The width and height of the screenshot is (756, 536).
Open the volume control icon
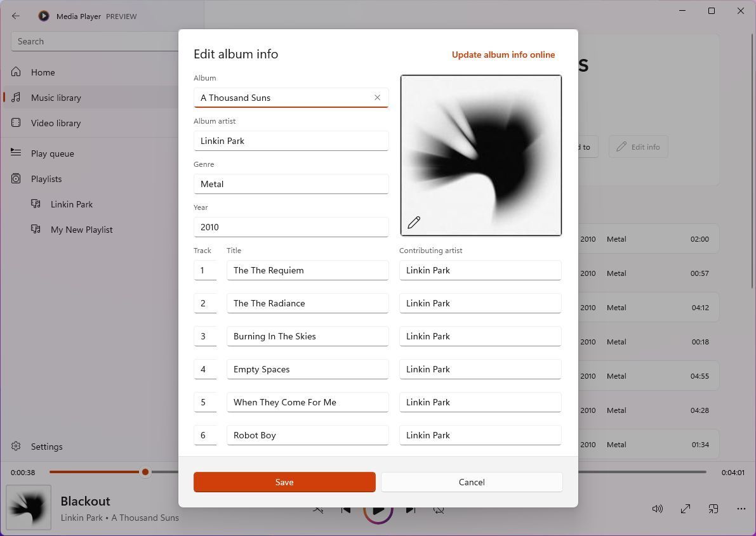click(x=658, y=509)
